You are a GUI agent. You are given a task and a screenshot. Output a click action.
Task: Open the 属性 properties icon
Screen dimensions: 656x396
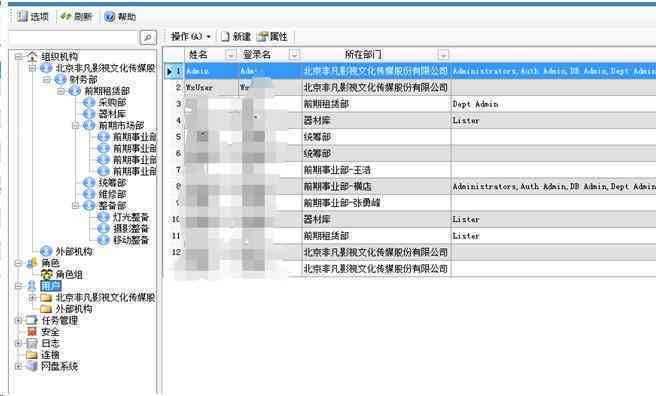263,37
